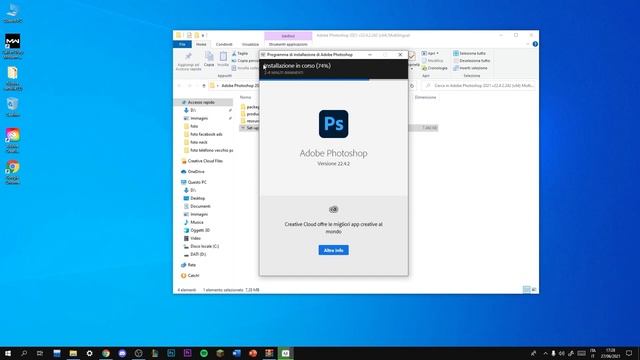Show hidden system tray icons chevron
640x360 pixels.
(545, 353)
